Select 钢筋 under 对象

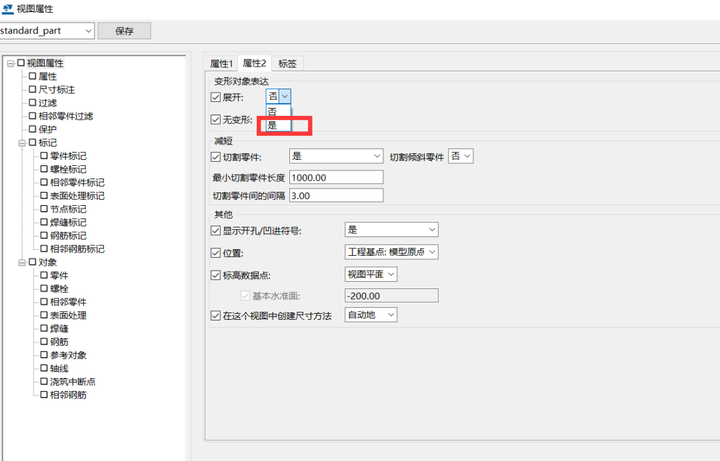click(59, 343)
